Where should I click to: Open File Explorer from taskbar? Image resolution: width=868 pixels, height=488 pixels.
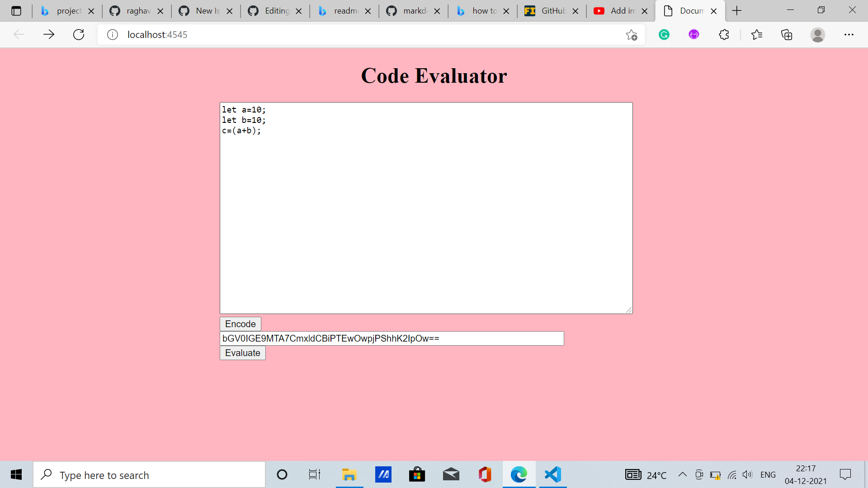349,474
